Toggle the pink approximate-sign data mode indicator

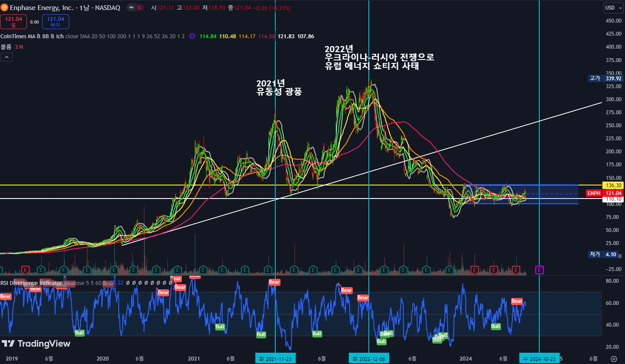coord(139,8)
